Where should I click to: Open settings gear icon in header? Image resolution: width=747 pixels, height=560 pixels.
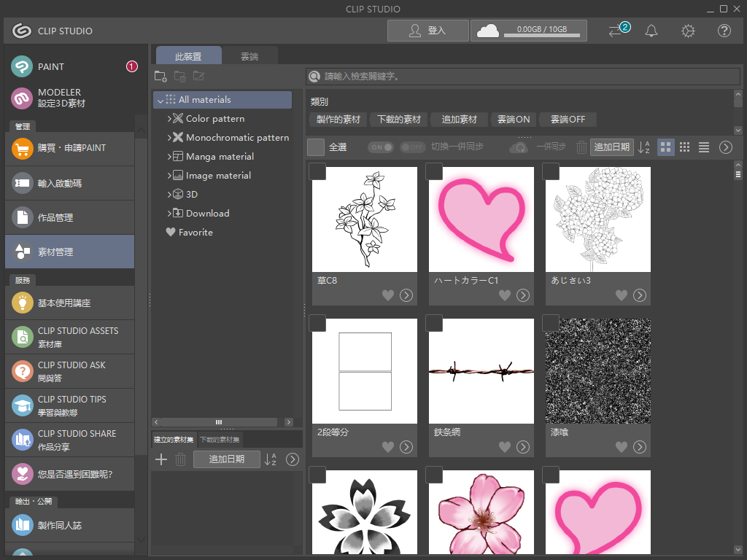[x=688, y=31]
